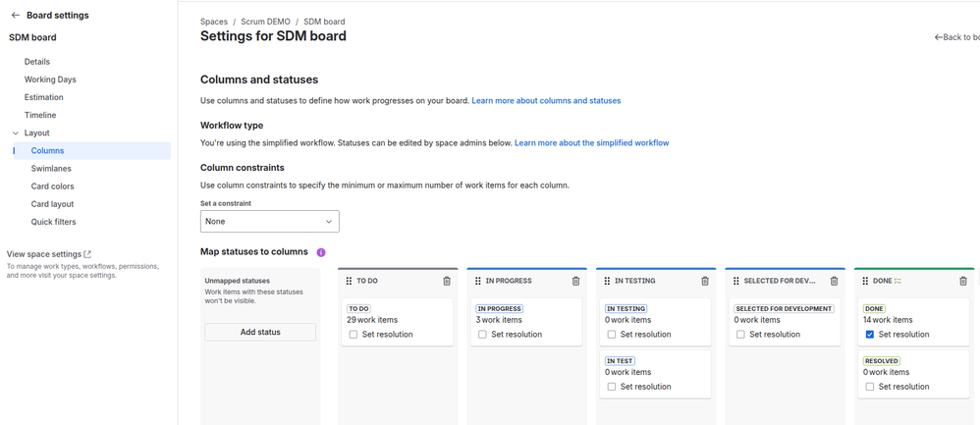Open Quick filters in sidebar
Viewport: 980px width, 425px height.
tap(53, 222)
